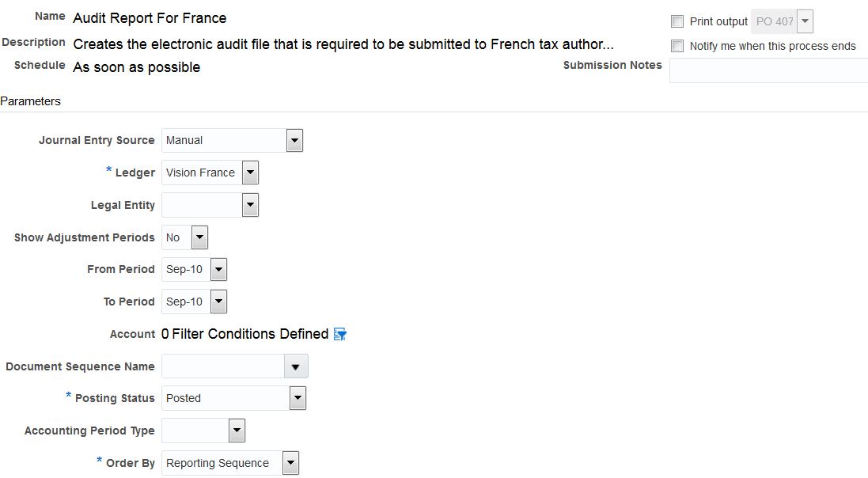Open the Account filter conditions icon
Screen dimensions: 868x478
tap(340, 334)
